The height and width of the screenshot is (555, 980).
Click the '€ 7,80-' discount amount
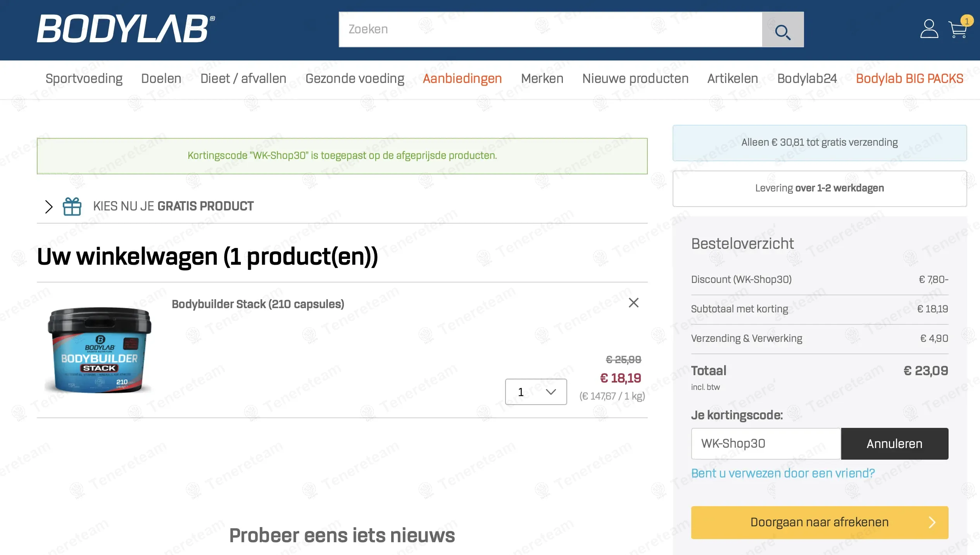933,279
